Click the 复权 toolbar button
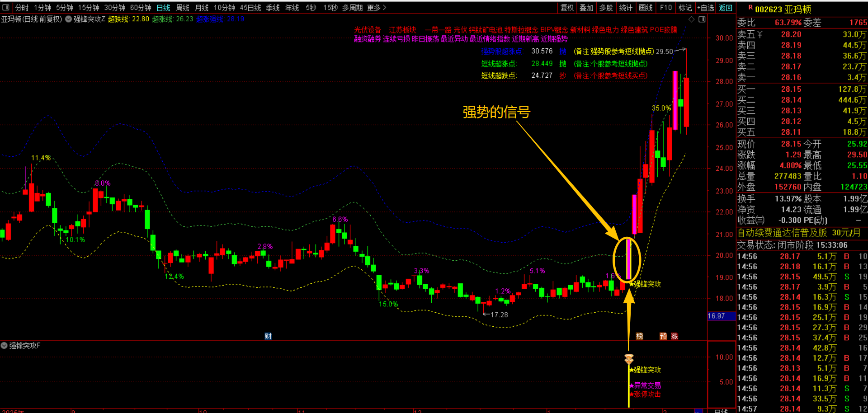The height and width of the screenshot is (413, 868). tap(567, 8)
